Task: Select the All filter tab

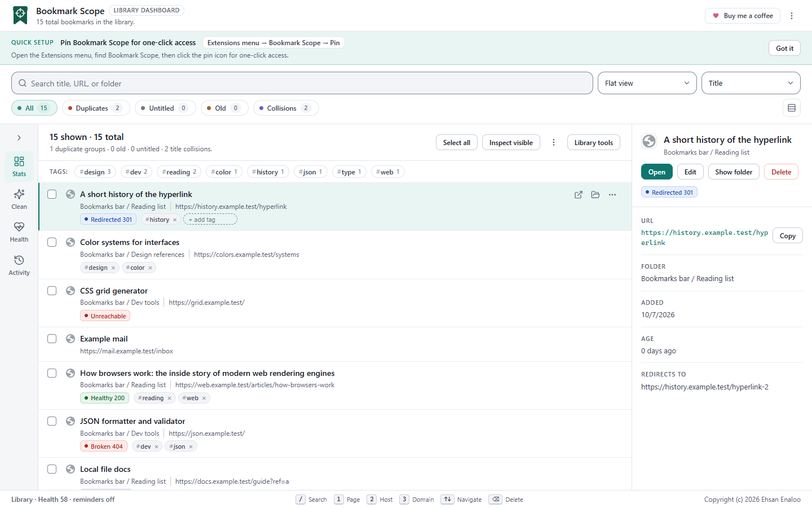Action: (34, 108)
